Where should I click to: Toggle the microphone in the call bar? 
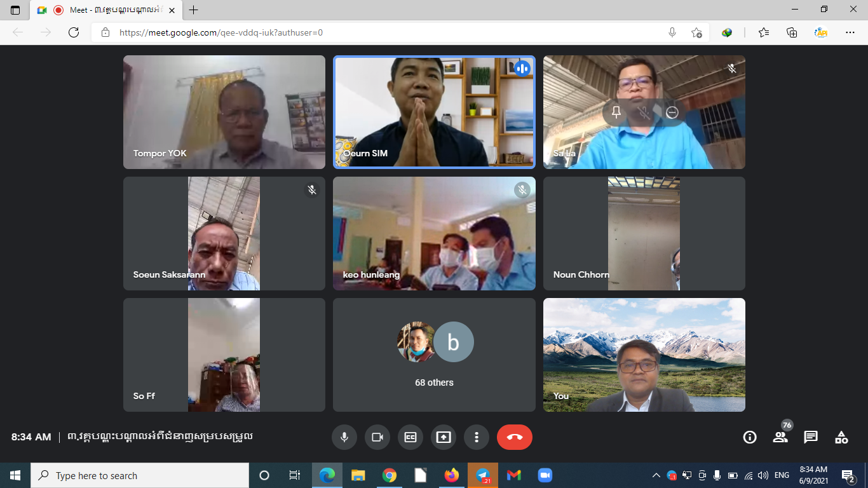click(x=344, y=437)
